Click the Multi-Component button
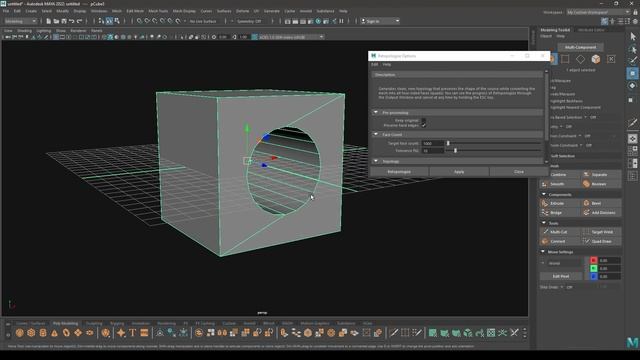 click(x=580, y=47)
